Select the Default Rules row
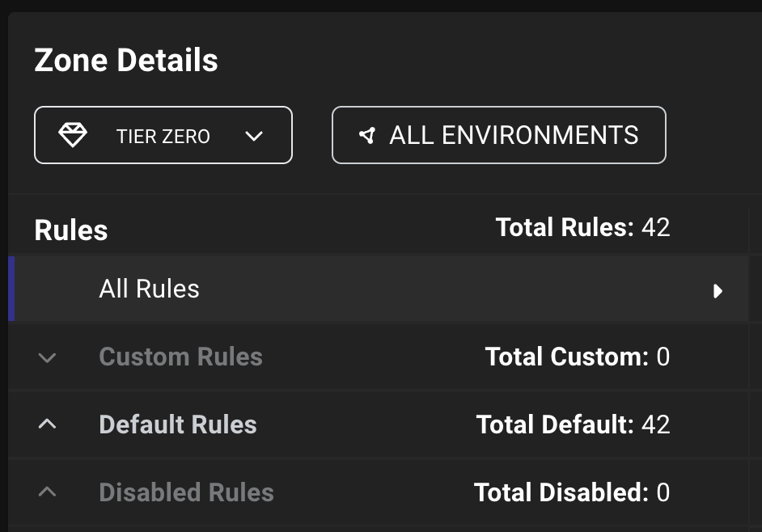This screenshot has width=762, height=532. pos(177,424)
